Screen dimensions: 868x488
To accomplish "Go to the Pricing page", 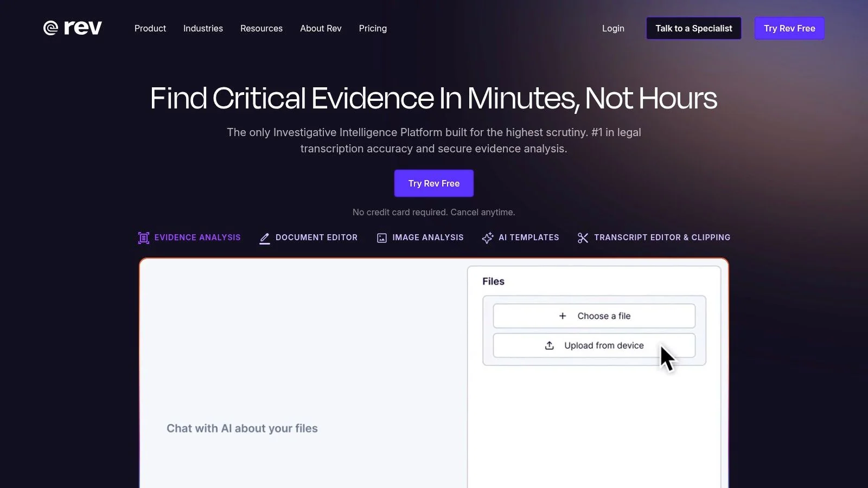I will pyautogui.click(x=373, y=28).
